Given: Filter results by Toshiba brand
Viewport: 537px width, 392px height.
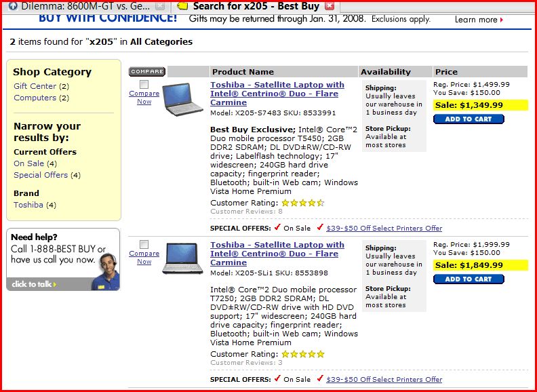Looking at the screenshot, I should [x=28, y=205].
